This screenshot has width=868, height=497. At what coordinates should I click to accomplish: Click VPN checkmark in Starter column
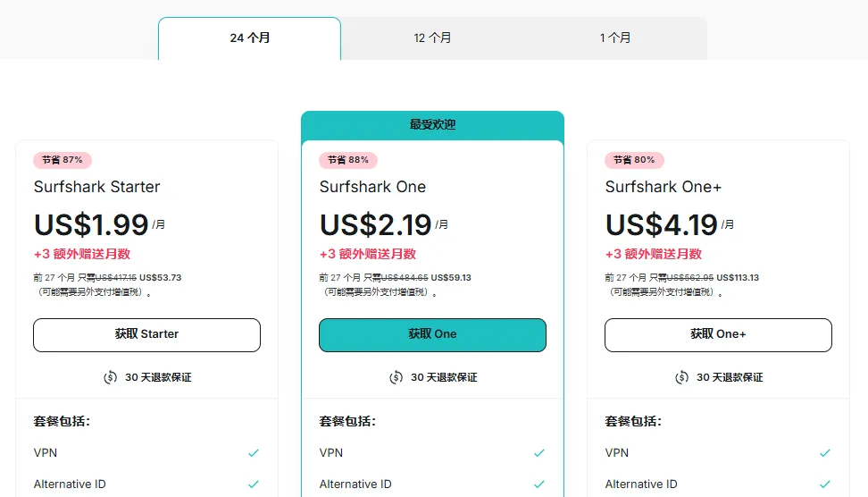click(254, 453)
